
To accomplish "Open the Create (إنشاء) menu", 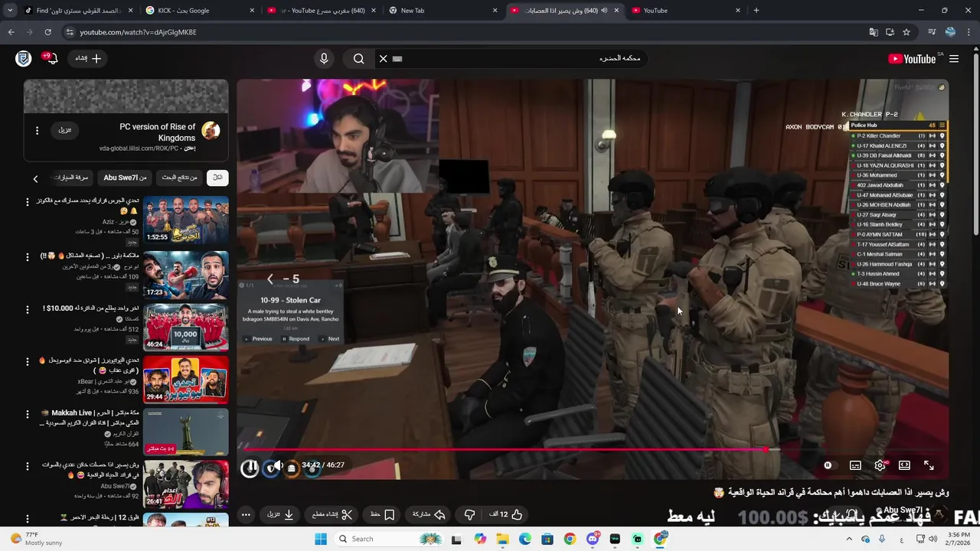I will click(x=88, y=58).
